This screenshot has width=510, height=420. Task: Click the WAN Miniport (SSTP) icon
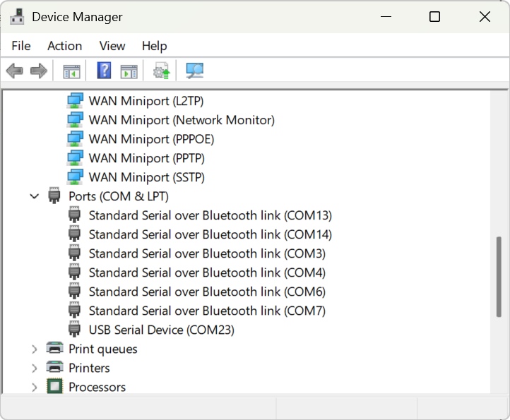[75, 177]
